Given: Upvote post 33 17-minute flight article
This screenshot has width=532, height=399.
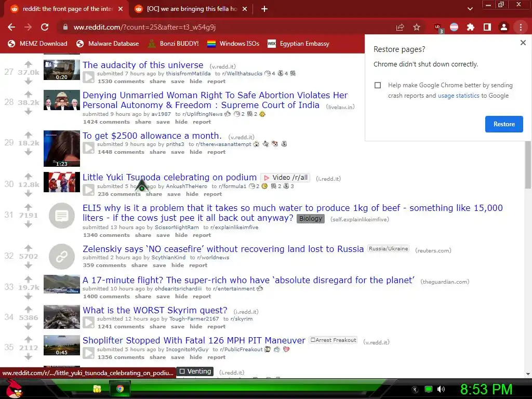Looking at the screenshot, I should click(x=29, y=279).
